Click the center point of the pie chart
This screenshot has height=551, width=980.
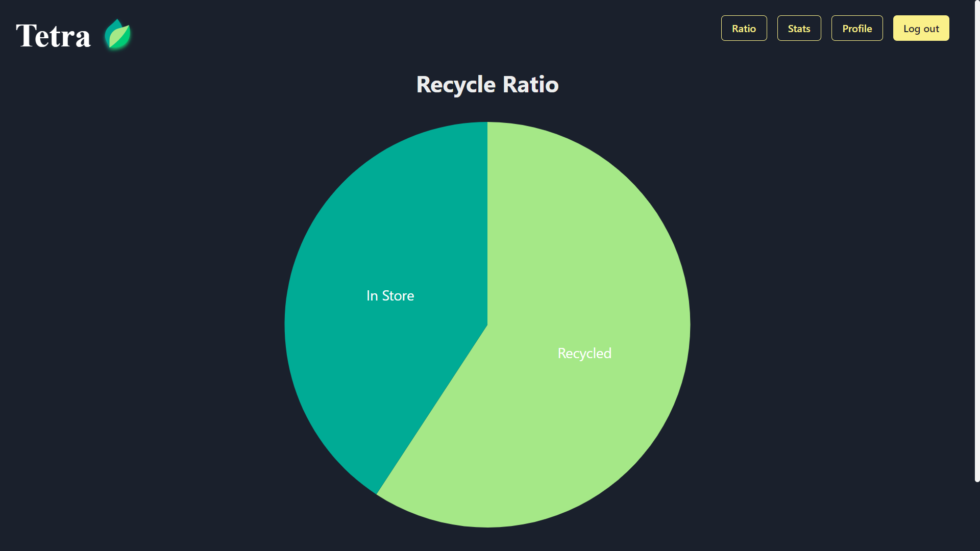[487, 324]
